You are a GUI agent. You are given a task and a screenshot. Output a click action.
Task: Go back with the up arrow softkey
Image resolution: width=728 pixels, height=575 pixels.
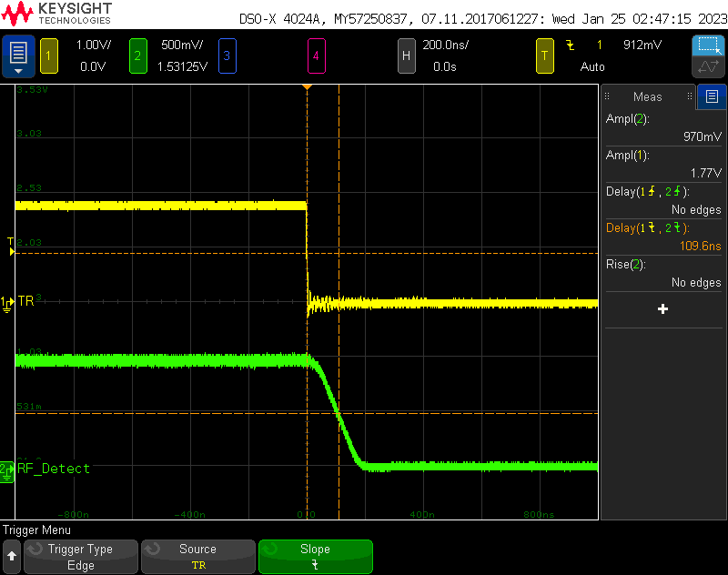click(x=12, y=557)
